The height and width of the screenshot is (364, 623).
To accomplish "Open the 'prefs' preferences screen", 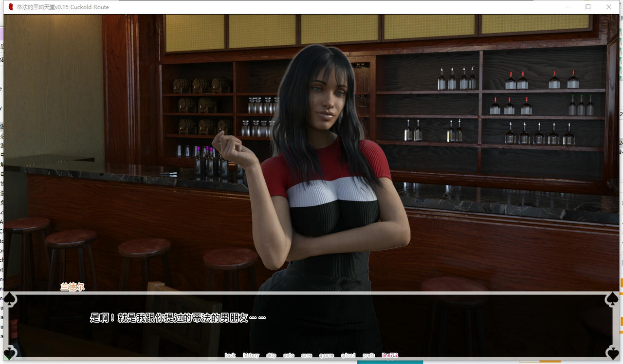I will coord(367,355).
